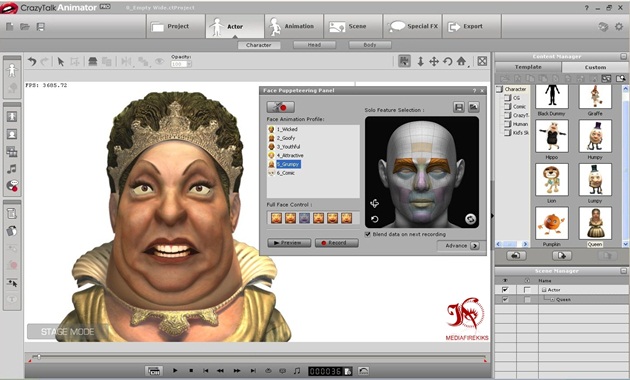Collapse the Content Manager panel
This screenshot has width=630, height=380.
point(624,57)
